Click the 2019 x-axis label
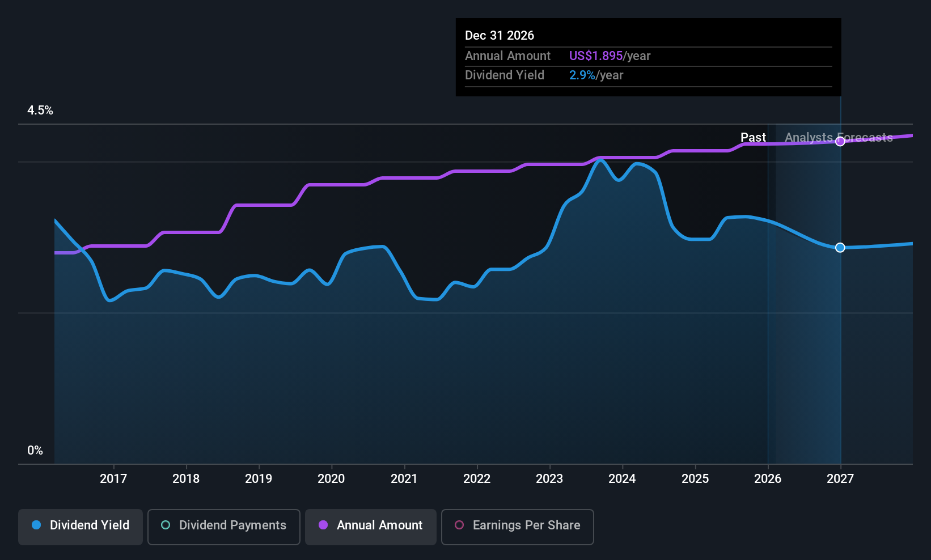 (x=259, y=479)
